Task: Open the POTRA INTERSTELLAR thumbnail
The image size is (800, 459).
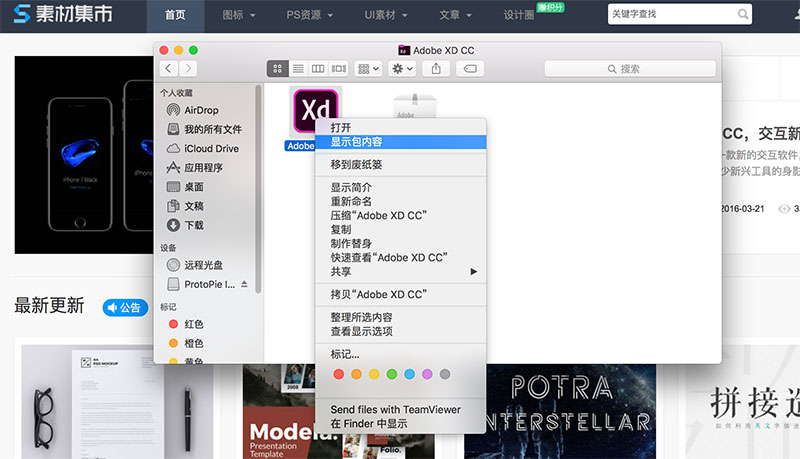Action: 560,412
